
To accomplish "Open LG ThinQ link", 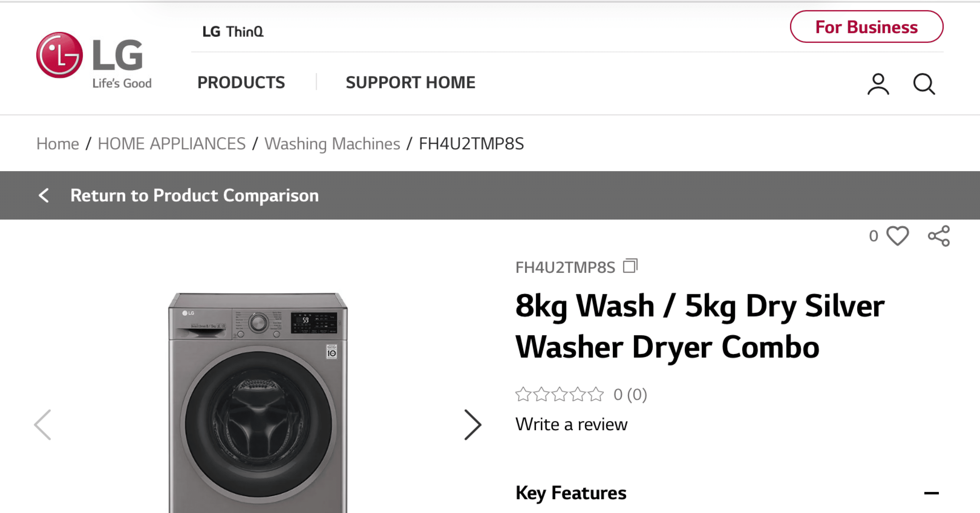I will tap(233, 31).
